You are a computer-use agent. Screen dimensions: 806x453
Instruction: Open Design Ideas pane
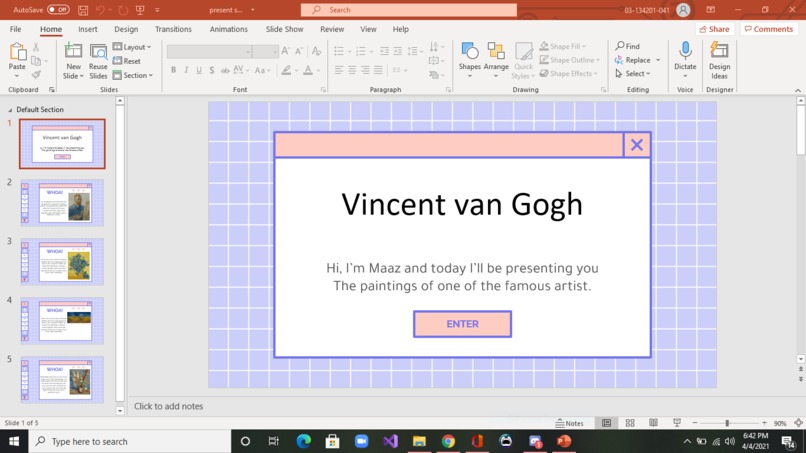(719, 61)
